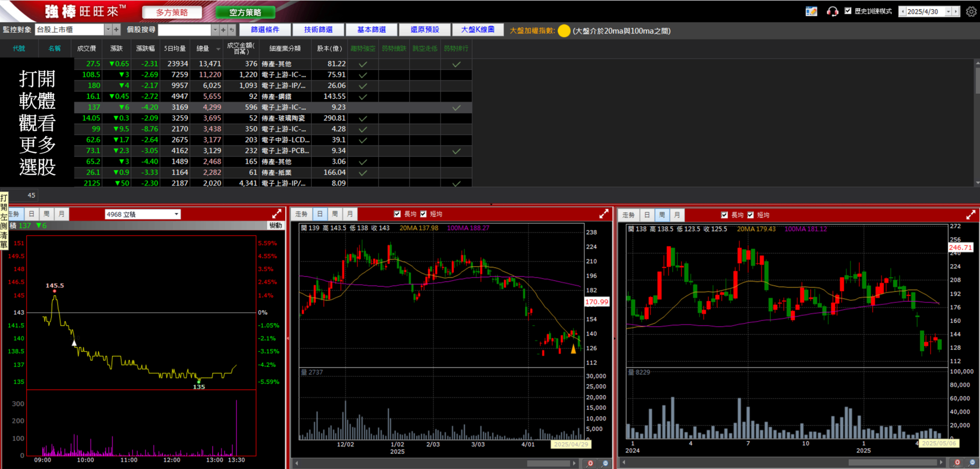The image size is (980, 469).
Task: Open 基本篩選 button
Action: click(371, 29)
